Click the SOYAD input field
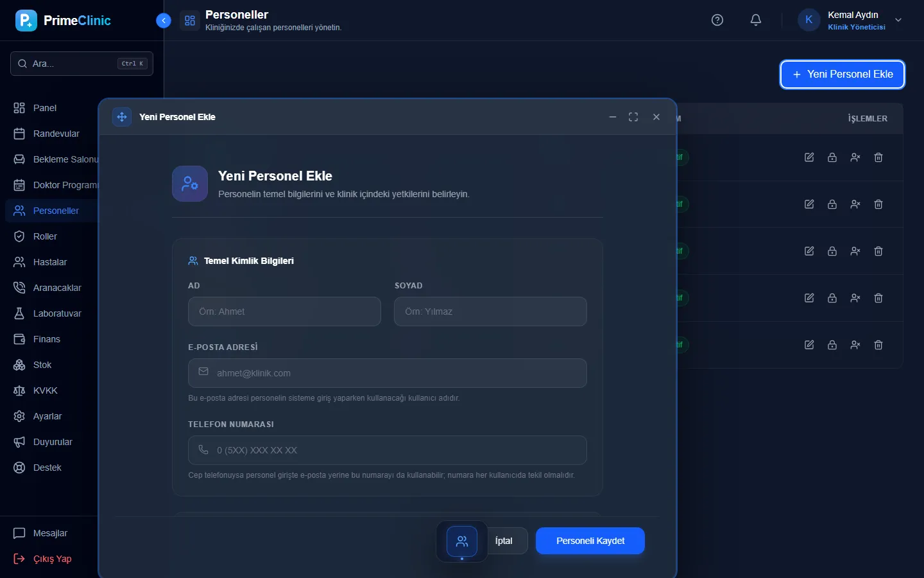The image size is (924, 578). click(x=490, y=311)
